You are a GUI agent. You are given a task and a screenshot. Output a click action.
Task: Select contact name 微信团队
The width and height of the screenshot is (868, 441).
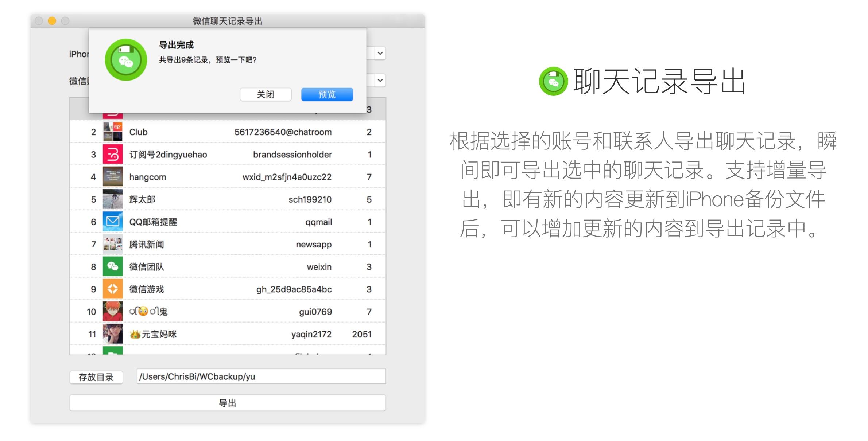(147, 267)
